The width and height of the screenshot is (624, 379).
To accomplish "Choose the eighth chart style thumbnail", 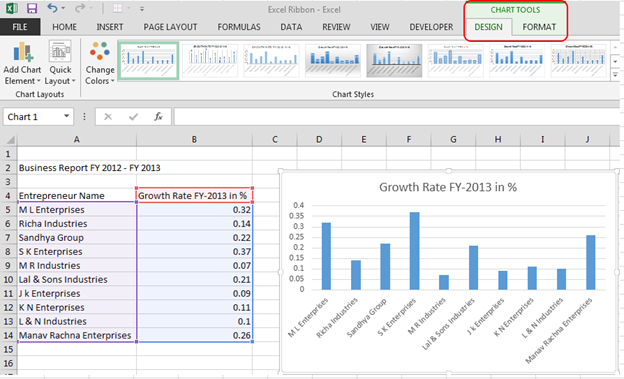I will point(579,61).
